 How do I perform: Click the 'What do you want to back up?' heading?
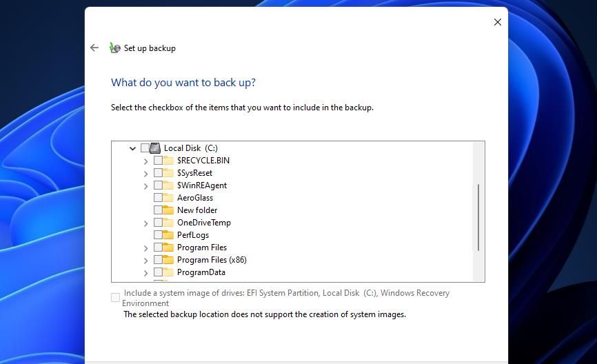[x=183, y=83]
